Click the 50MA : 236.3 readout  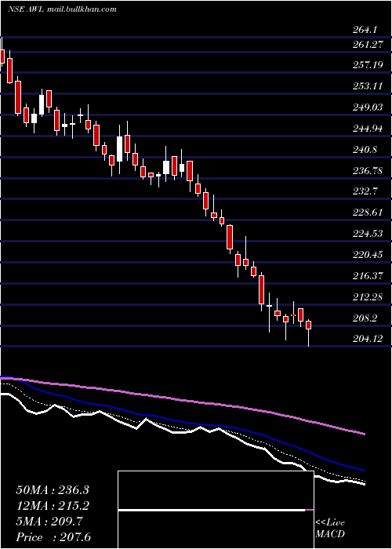pyautogui.click(x=53, y=490)
